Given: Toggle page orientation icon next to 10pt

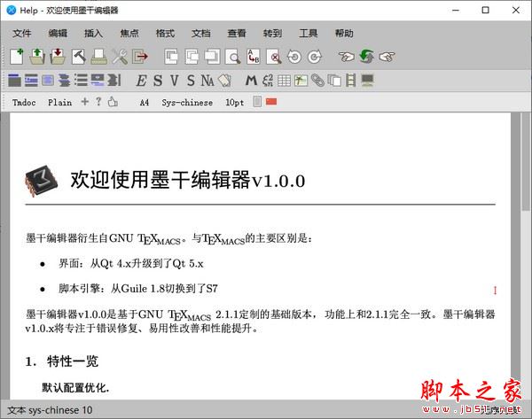Looking at the screenshot, I should (x=257, y=102).
